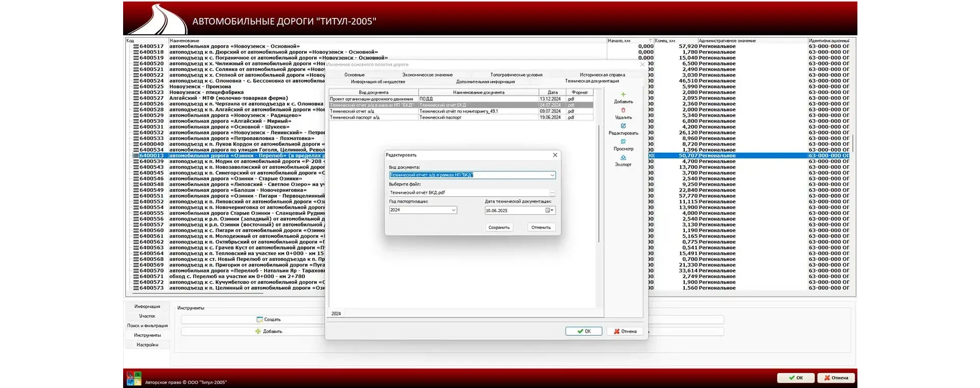
Task: Click the red trash Удалить icon
Action: (x=623, y=110)
